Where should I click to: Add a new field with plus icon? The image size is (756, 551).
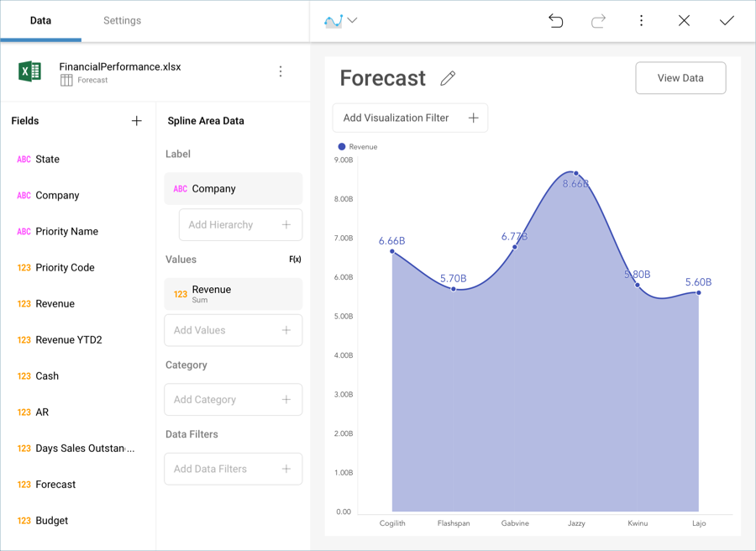[136, 121]
